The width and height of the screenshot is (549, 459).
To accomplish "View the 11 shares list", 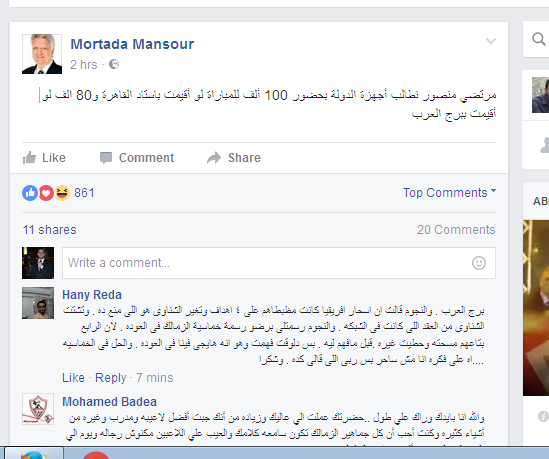I will tap(49, 230).
